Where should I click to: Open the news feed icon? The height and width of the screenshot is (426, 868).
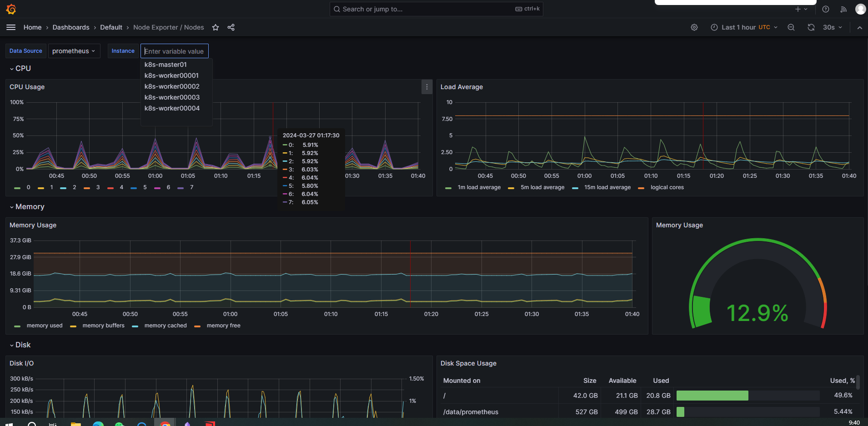pos(843,9)
